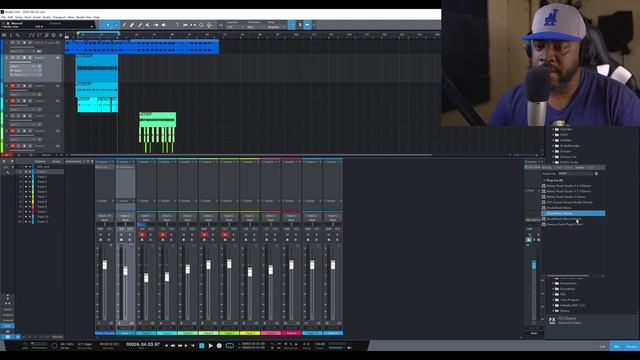Select the green event on the timeline
The height and width of the screenshot is (360, 640).
158,120
